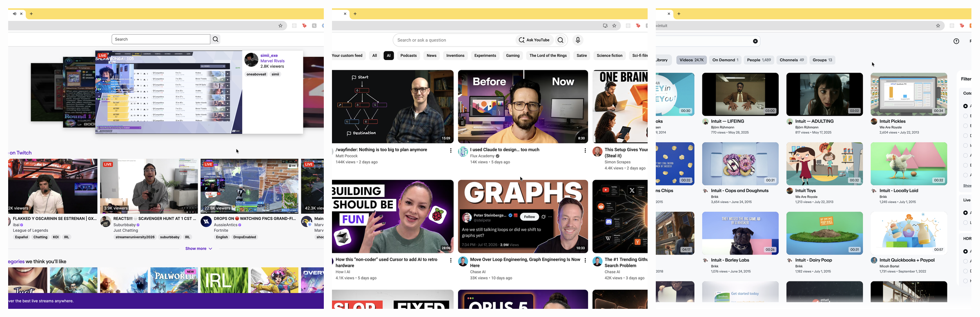This screenshot has height=317, width=980.
Task: Select the Podcasts chip on YouTube
Action: [x=409, y=56]
